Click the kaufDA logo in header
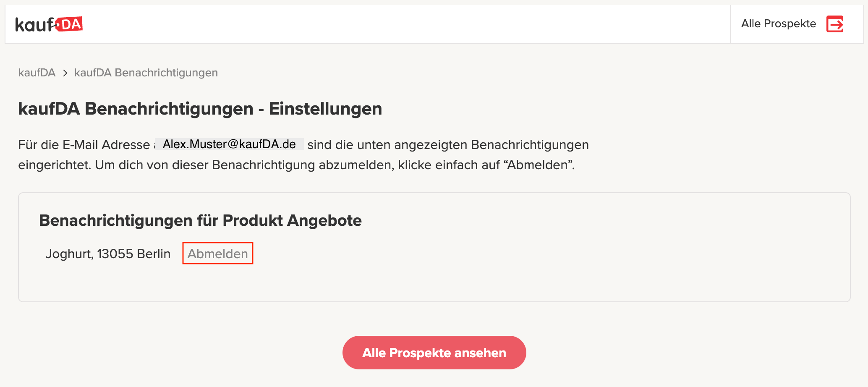 [x=49, y=24]
